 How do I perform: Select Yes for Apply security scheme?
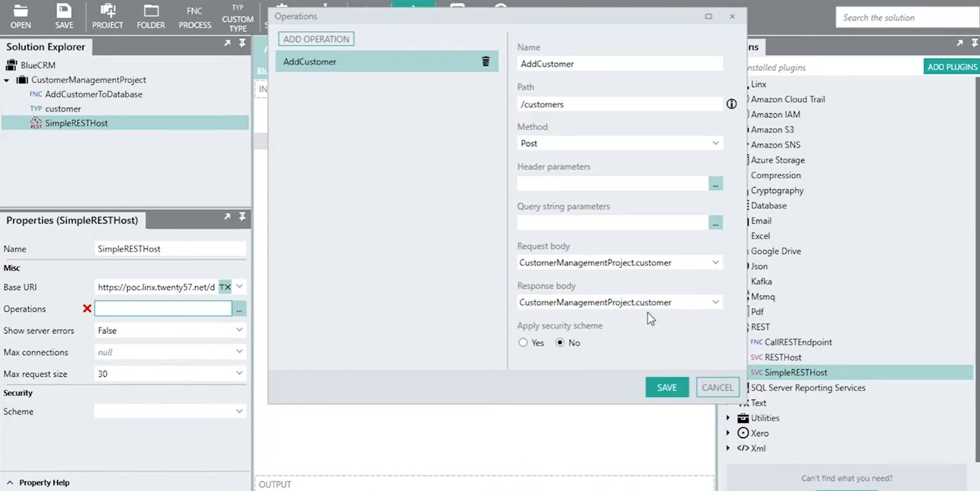coord(523,342)
